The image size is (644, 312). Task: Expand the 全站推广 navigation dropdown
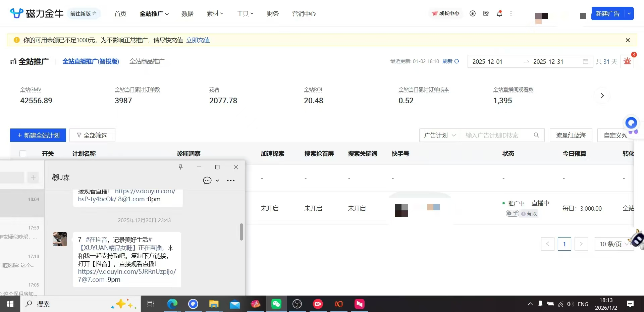(167, 13)
